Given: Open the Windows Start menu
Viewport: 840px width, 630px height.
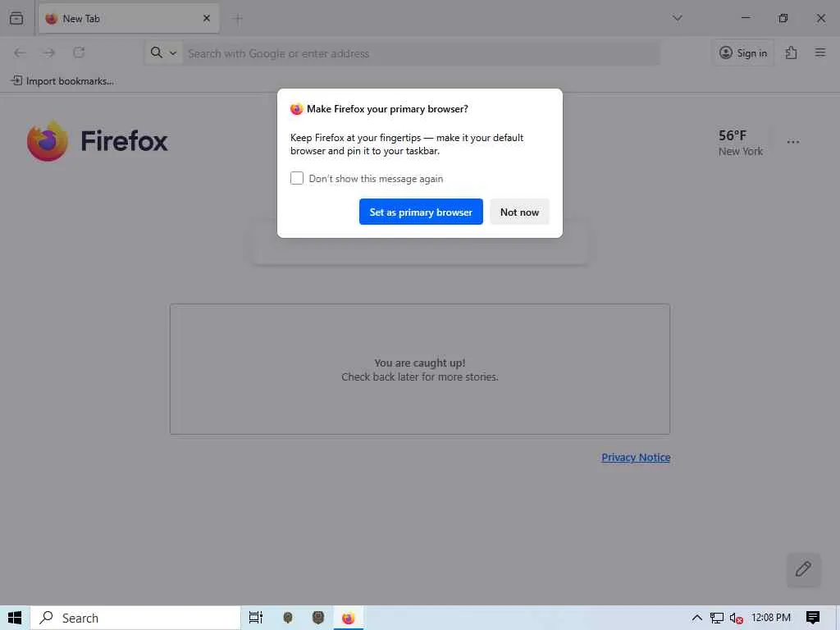Looking at the screenshot, I should point(15,618).
